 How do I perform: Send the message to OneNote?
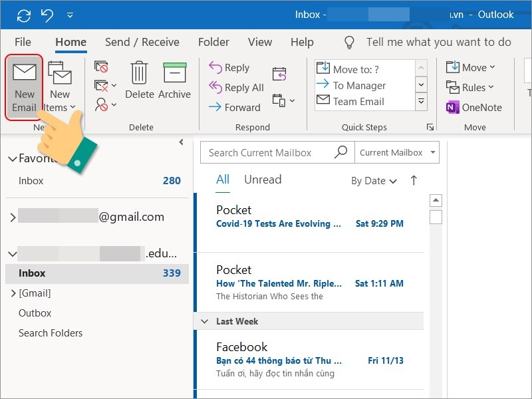click(x=473, y=107)
